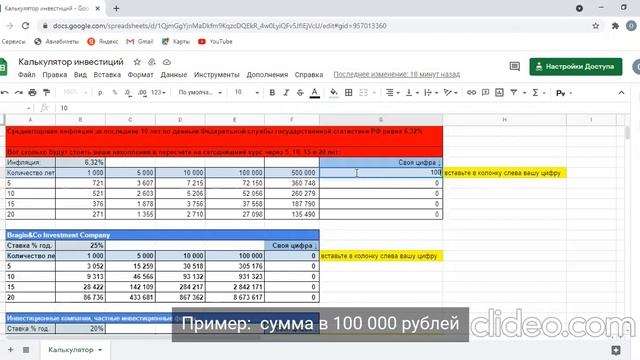This screenshot has width=640, height=360.
Task: Insert a chart from toolbar
Action: point(499,93)
